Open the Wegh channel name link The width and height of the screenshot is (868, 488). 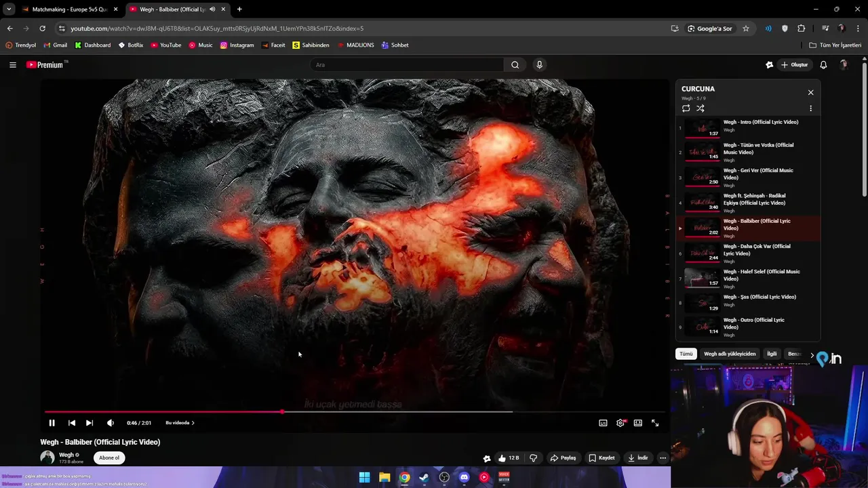(66, 455)
